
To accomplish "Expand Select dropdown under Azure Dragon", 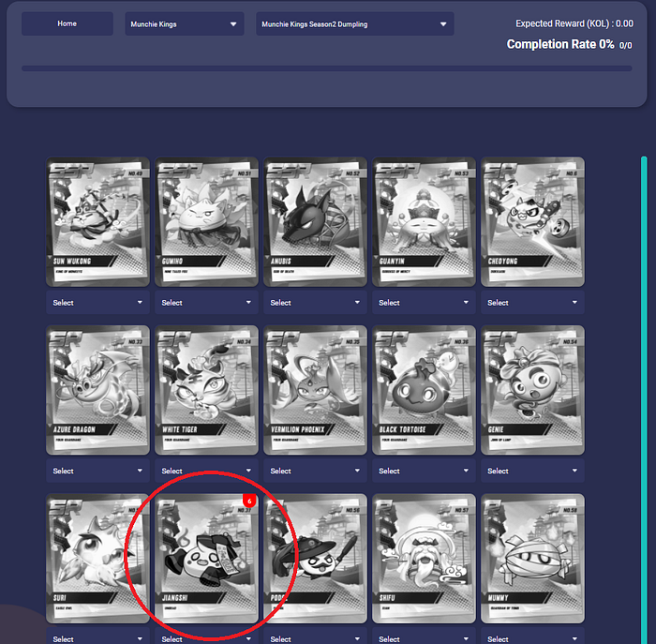I will click(x=97, y=471).
